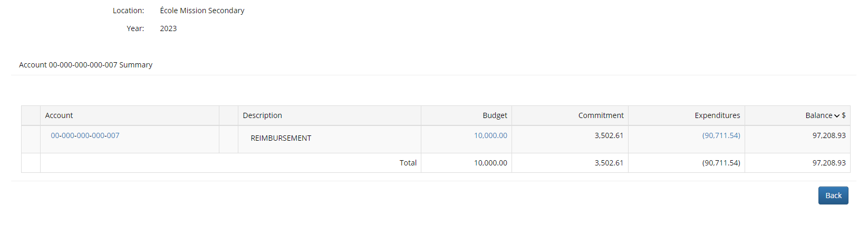
Task: Click the year value 2023
Action: click(168, 28)
